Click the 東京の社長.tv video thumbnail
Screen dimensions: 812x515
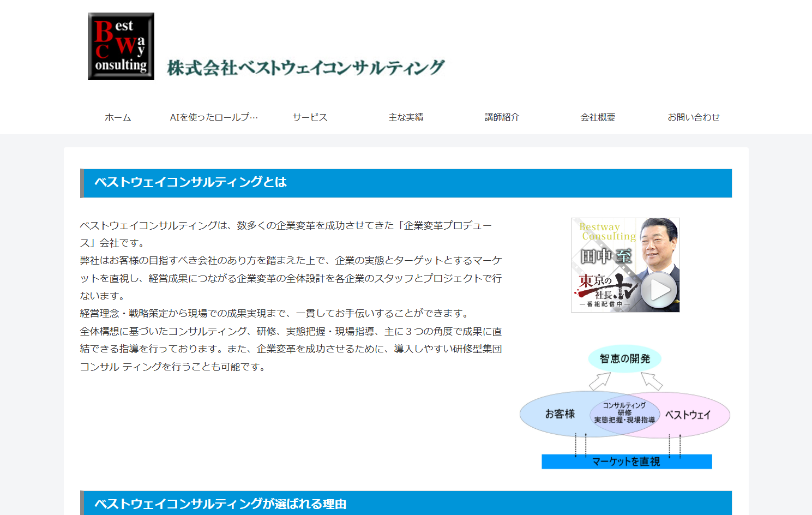pyautogui.click(x=624, y=265)
